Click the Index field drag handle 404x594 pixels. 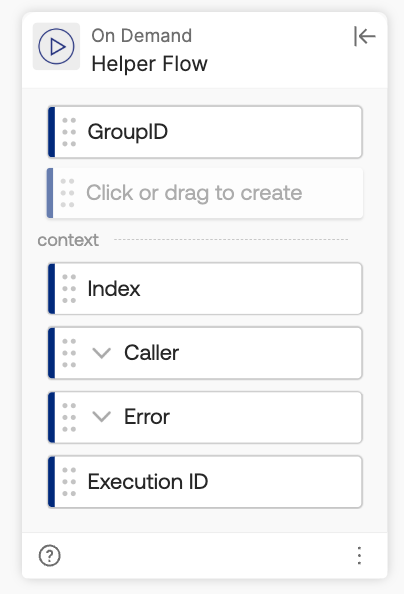(69, 289)
